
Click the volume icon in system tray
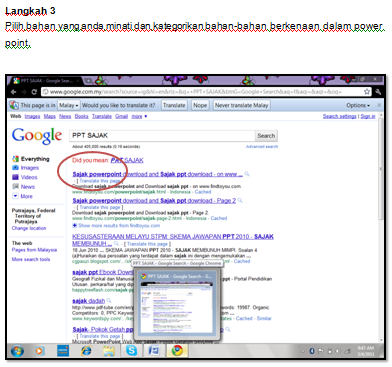coord(338,351)
